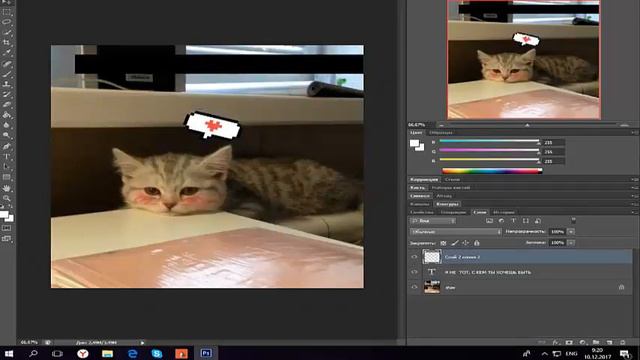Select the Rectangle shape tool

(x=7, y=177)
